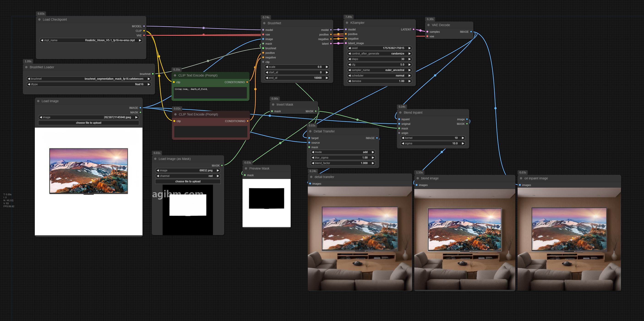
Task: Click left arrow to decrease Blend Inpaint sigma
Action: 403,143
